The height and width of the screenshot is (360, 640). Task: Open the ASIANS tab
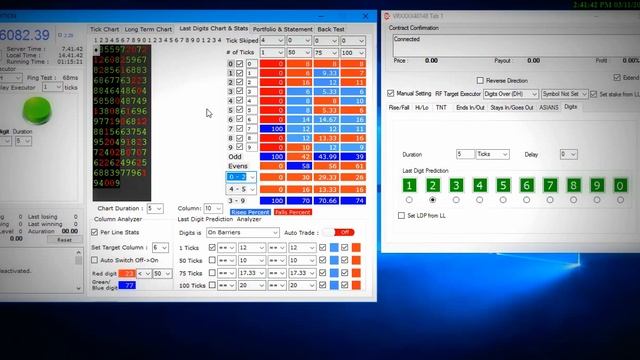click(549, 107)
